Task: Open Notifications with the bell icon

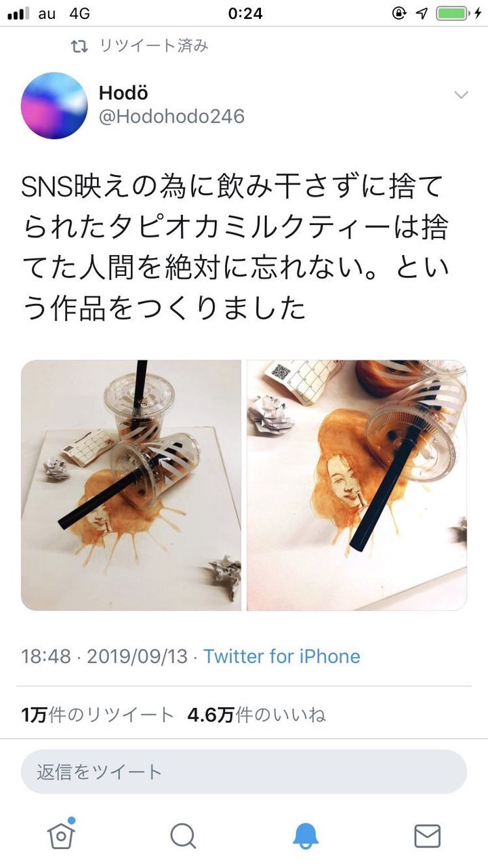Action: pyautogui.click(x=306, y=835)
